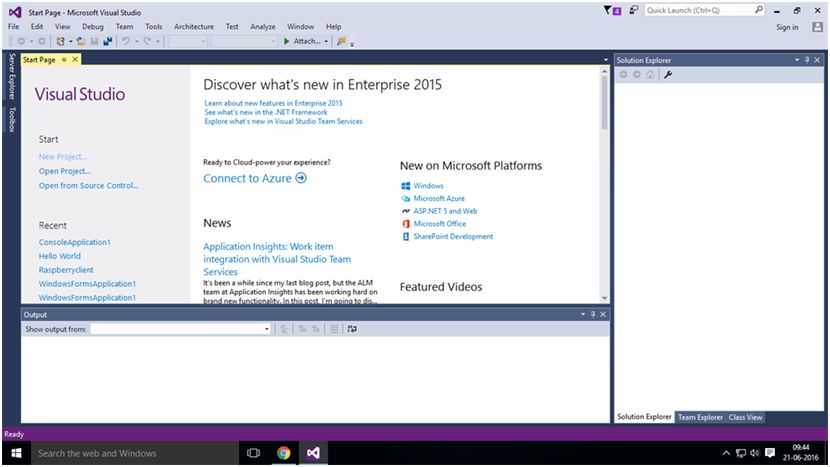The image size is (830, 467).
Task: Click the account avatar icon
Action: pos(817,27)
